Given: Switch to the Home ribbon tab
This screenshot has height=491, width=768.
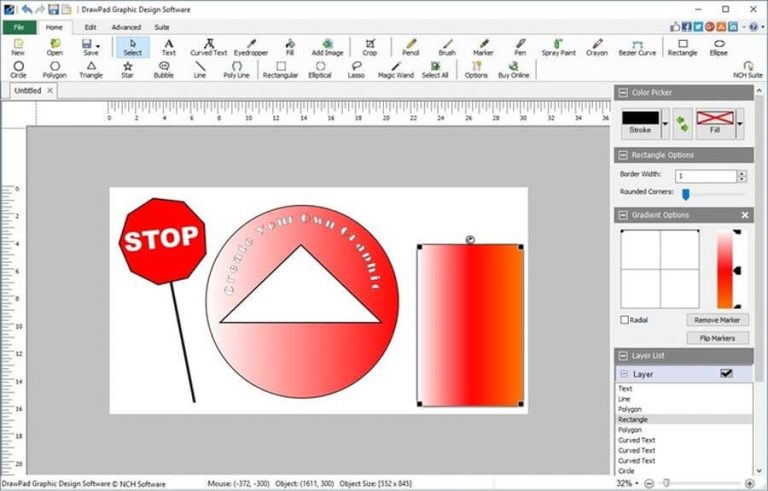Looking at the screenshot, I should (x=54, y=27).
